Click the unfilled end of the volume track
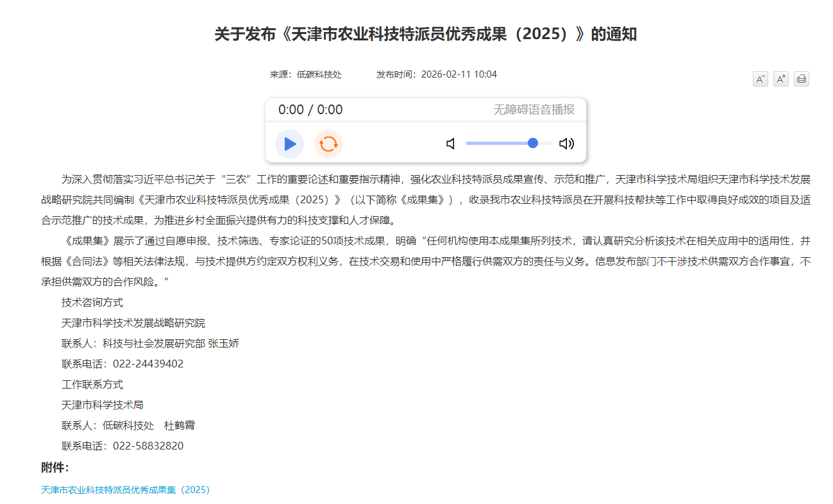This screenshot has height=504, width=833. [546, 143]
